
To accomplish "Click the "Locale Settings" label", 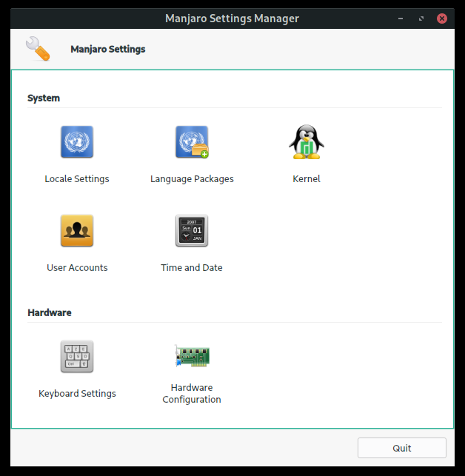I will click(x=77, y=179).
